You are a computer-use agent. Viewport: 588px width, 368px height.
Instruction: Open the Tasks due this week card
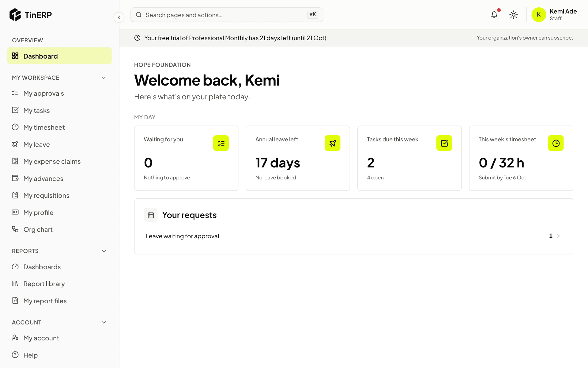coord(409,158)
